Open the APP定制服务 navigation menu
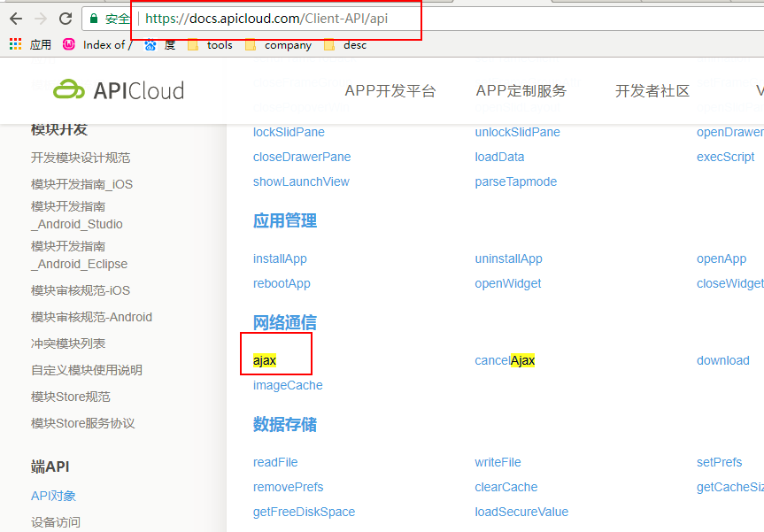 tap(521, 90)
